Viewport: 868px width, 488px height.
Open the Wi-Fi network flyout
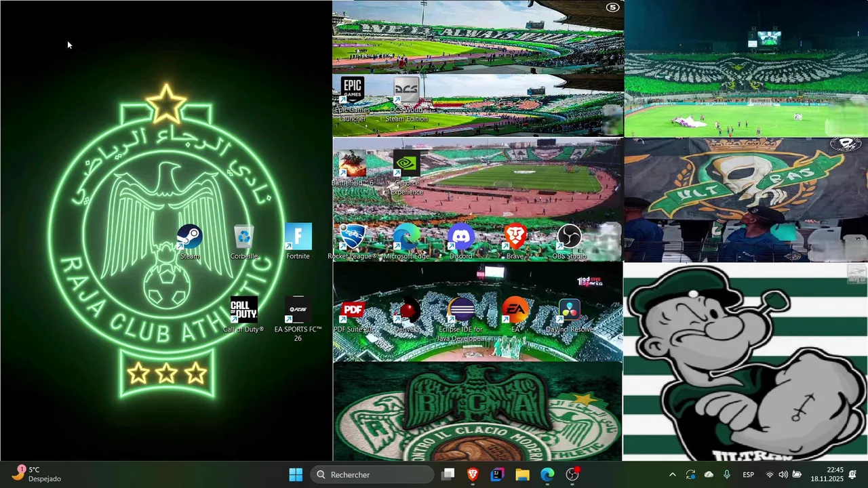[770, 474]
